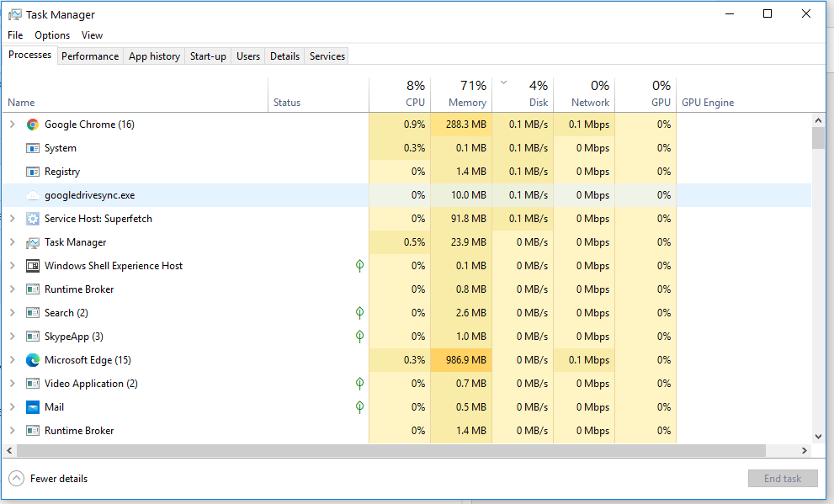Click the Service Host: Superfetch icon
This screenshot has height=504, width=834.
point(32,218)
